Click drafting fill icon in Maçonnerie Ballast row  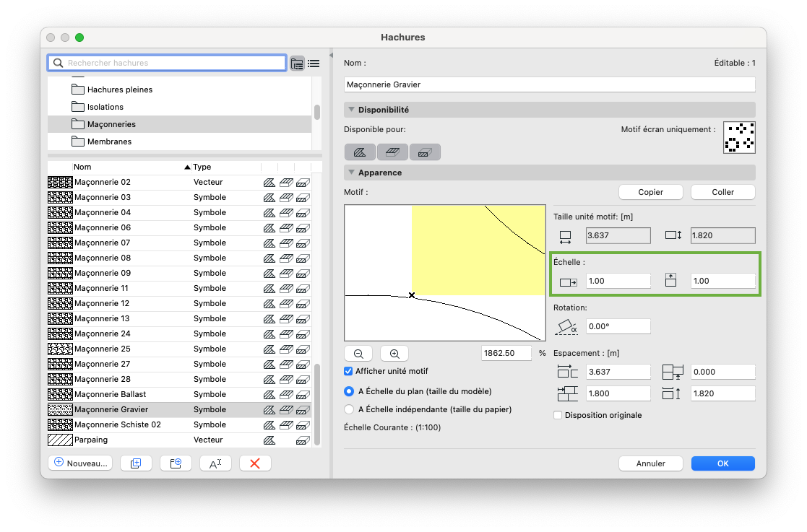269,395
